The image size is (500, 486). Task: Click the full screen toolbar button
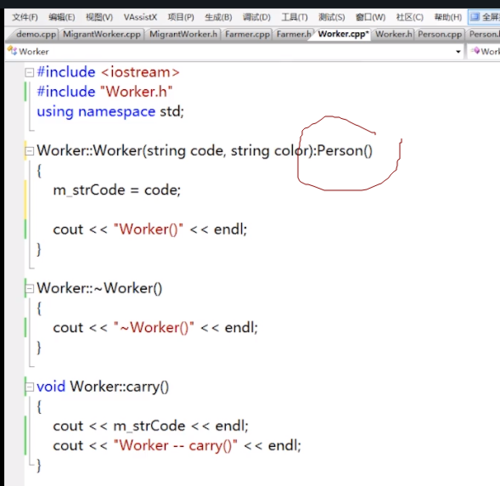coord(484,17)
